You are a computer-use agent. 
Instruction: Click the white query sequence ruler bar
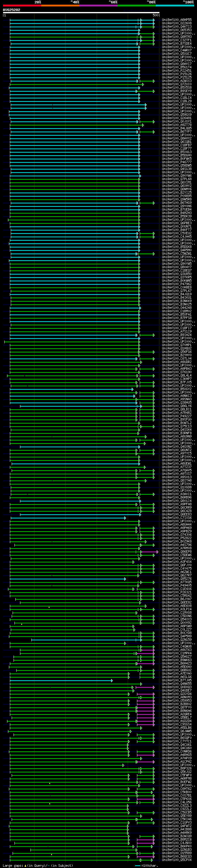tap(81, 13)
